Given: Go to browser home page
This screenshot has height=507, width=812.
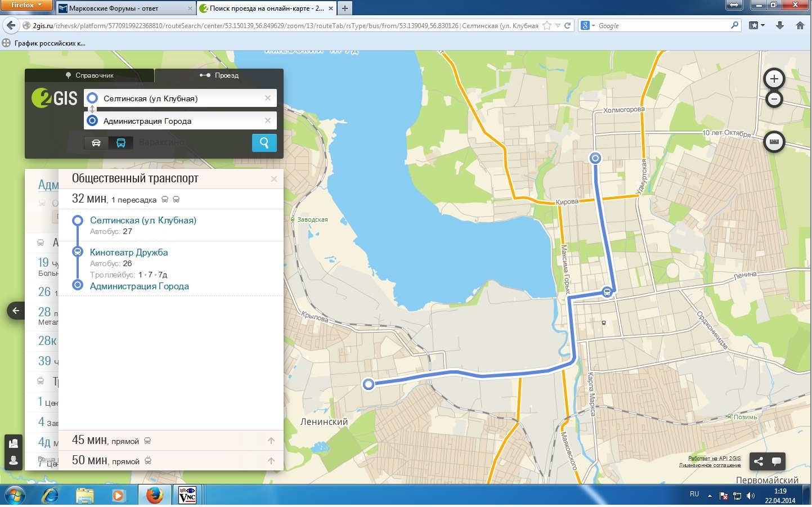Looking at the screenshot, I should 800,25.
